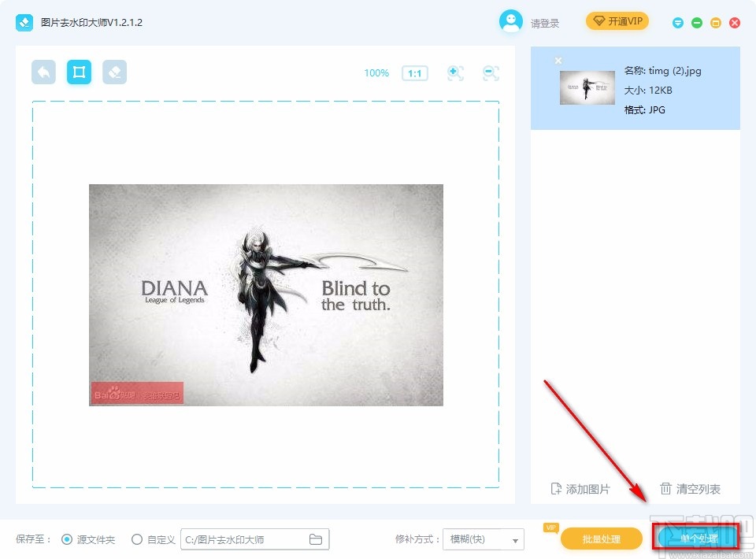Close the app with red button

click(x=734, y=23)
